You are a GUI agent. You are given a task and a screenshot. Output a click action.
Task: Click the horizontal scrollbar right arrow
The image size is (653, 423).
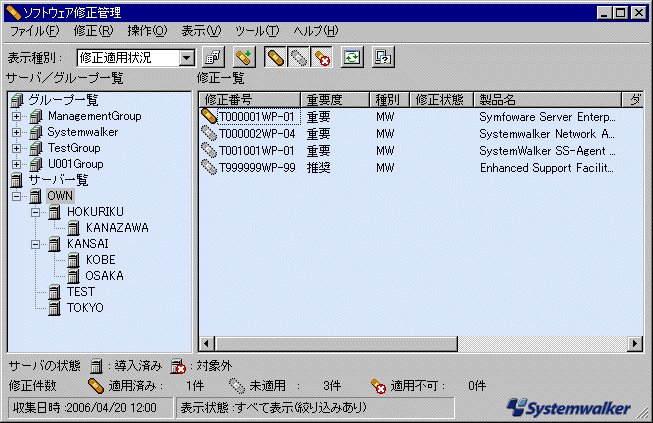point(635,344)
